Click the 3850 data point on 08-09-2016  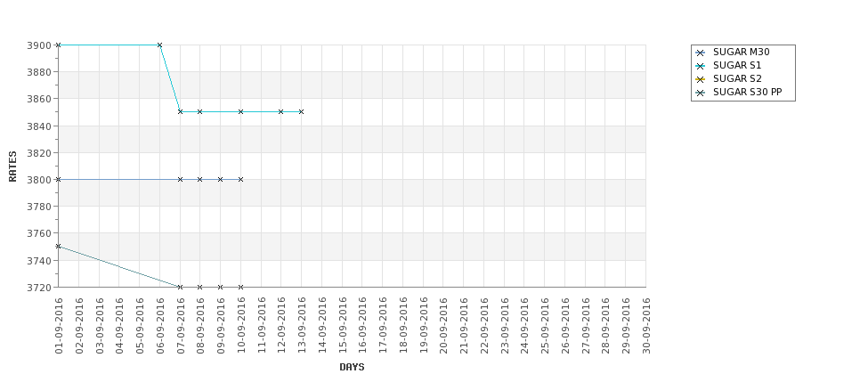pyautogui.click(x=199, y=112)
